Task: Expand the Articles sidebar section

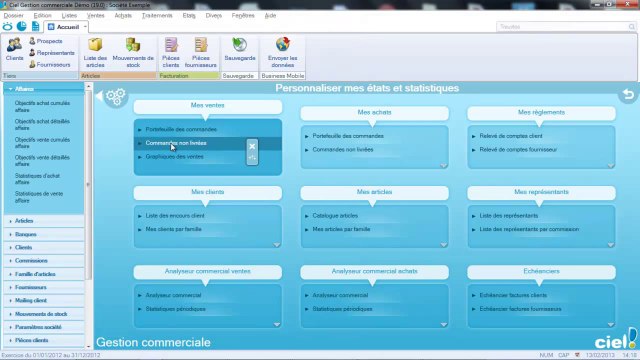Action: point(44,221)
